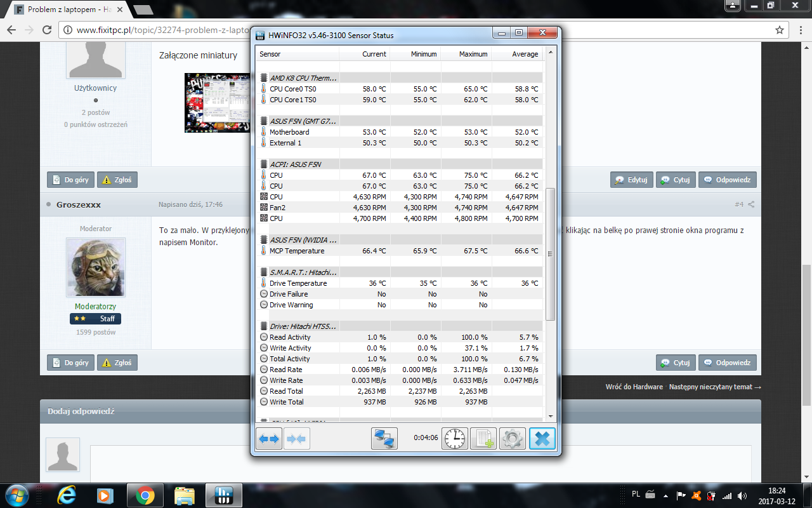Click the chip icon of S.M.A.R.T.: Hitachi group
The image size is (812, 508).
[x=264, y=272]
